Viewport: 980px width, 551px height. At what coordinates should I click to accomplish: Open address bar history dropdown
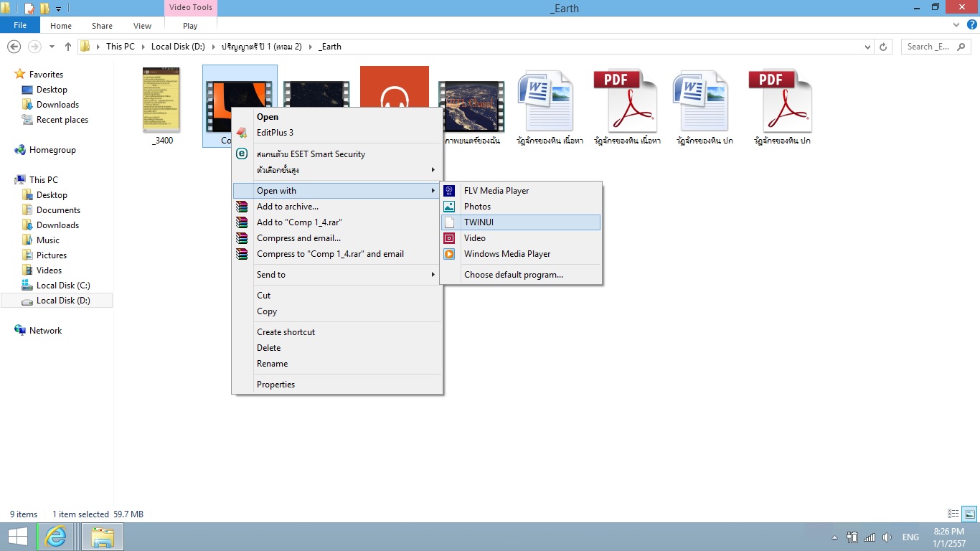click(867, 47)
